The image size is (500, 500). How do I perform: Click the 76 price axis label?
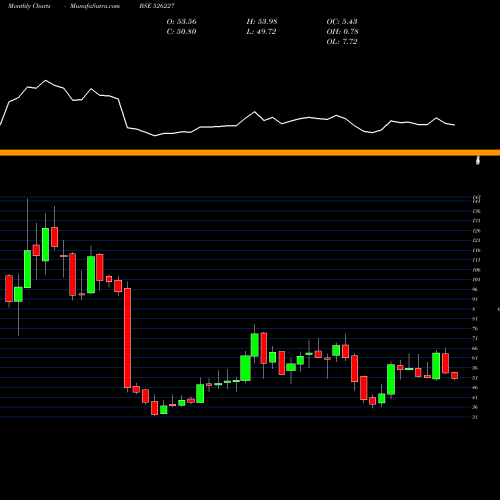tap(475, 329)
